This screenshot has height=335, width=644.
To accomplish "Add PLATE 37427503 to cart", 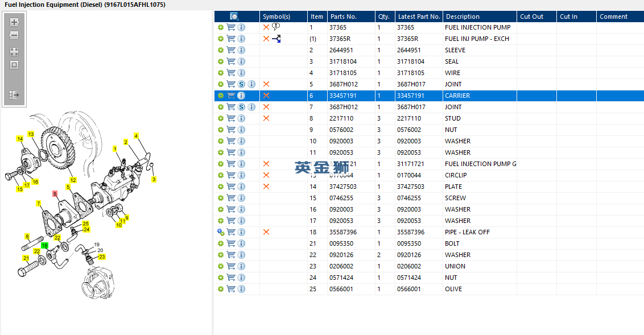I will 231,187.
